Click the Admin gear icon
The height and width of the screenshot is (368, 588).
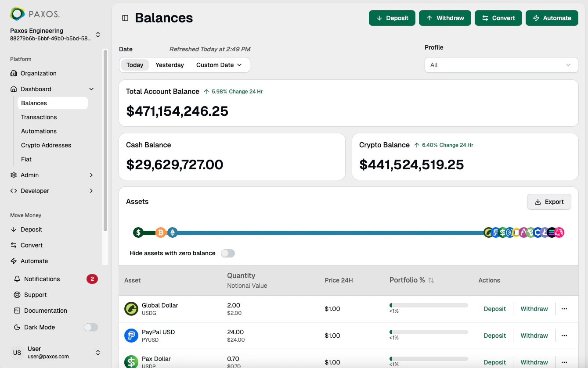point(14,175)
